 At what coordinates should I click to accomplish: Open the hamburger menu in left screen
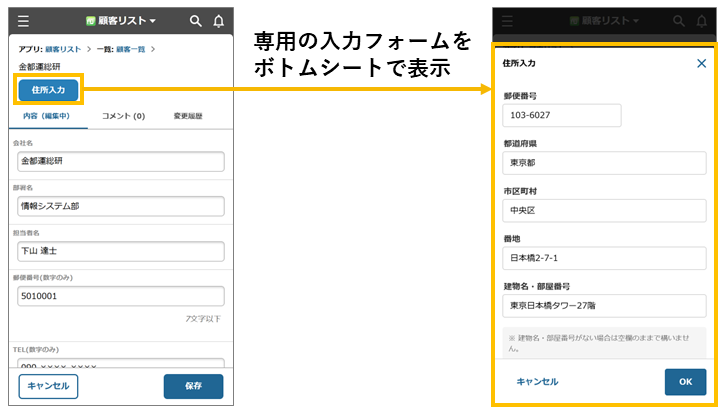click(x=23, y=21)
